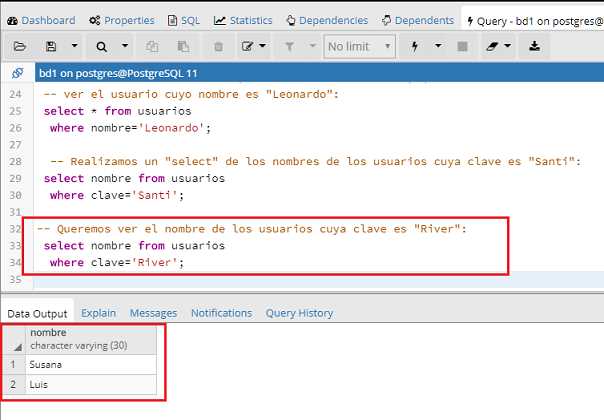Open the Query History tab
The height and width of the screenshot is (420, 604).
[x=299, y=313]
